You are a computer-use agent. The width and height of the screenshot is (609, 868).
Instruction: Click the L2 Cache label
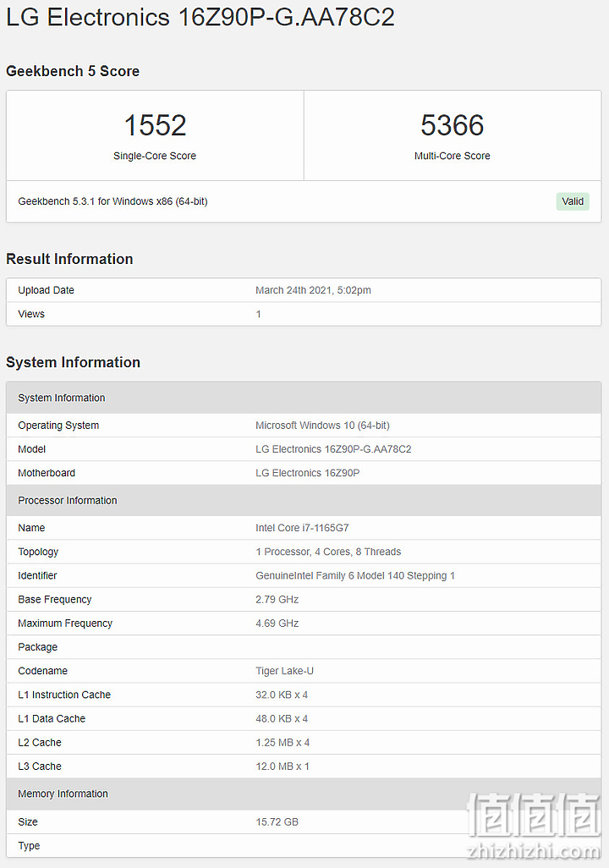(39, 742)
